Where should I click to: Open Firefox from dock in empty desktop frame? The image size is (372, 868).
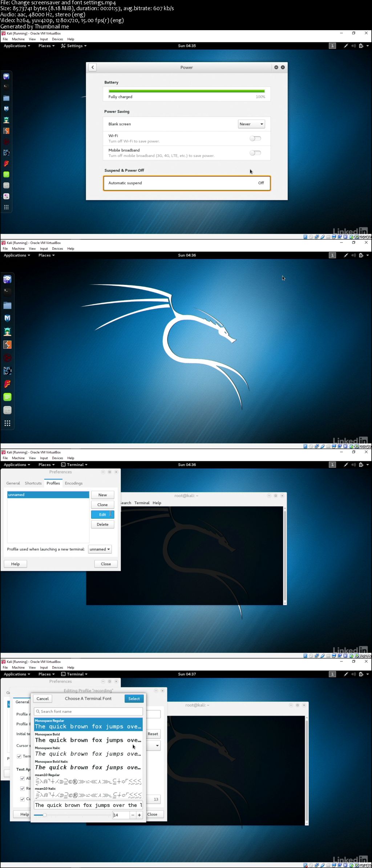(x=7, y=279)
